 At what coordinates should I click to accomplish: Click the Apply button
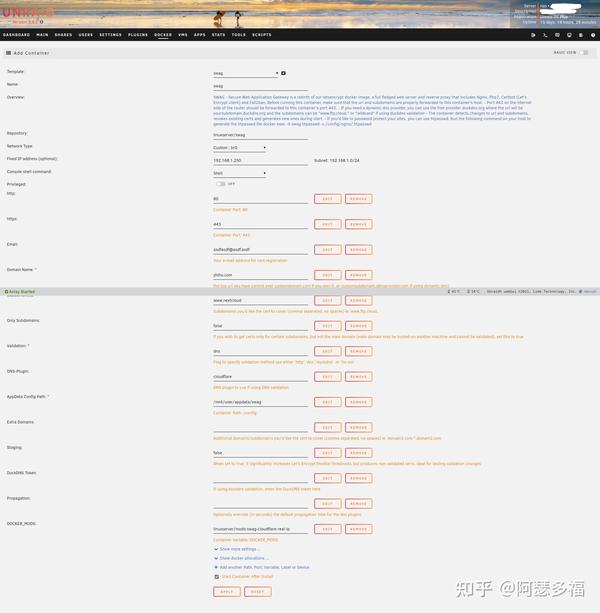(227, 592)
